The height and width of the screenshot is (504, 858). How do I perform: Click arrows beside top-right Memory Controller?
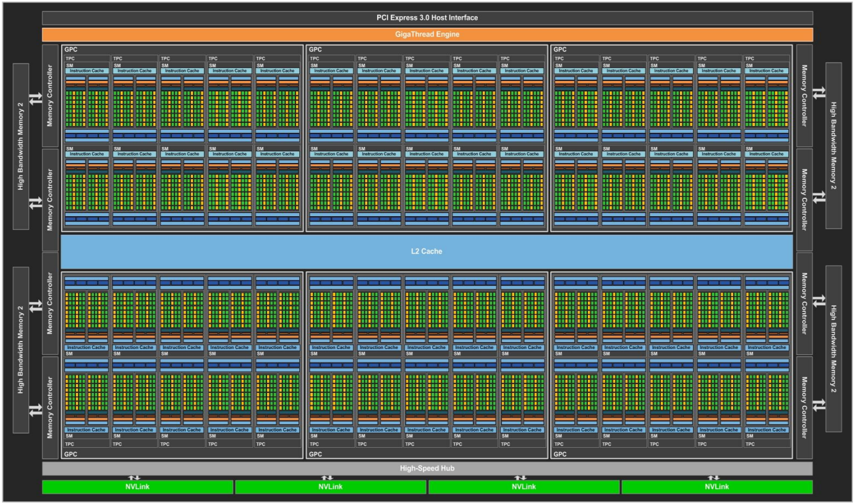[x=819, y=93]
